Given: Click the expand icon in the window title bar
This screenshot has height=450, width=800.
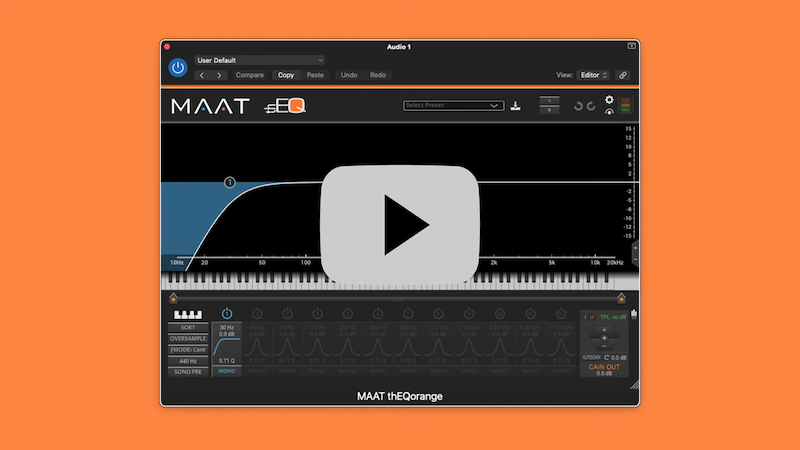Looking at the screenshot, I should [x=631, y=46].
